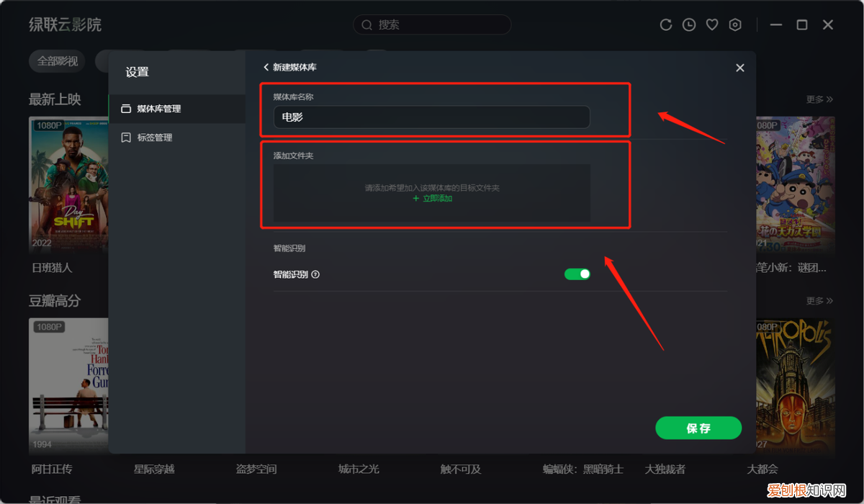Click the 标签管理 tag icon
864x504 pixels.
click(125, 137)
